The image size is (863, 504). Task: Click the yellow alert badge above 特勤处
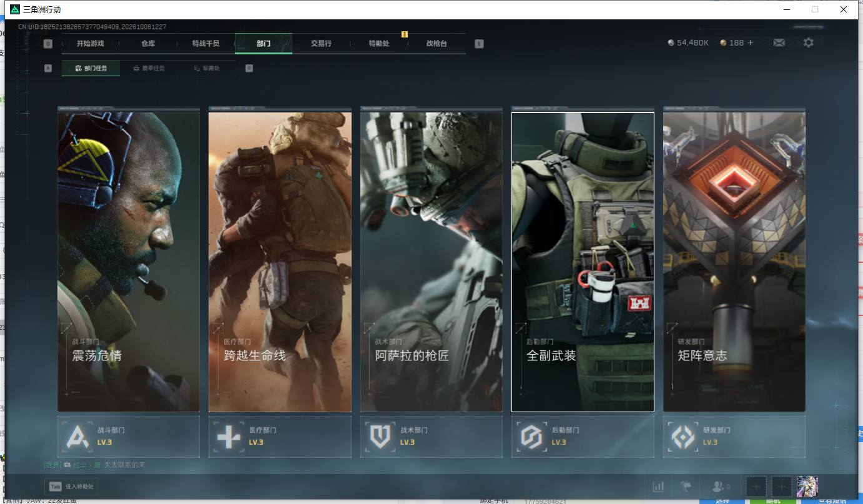click(x=405, y=34)
